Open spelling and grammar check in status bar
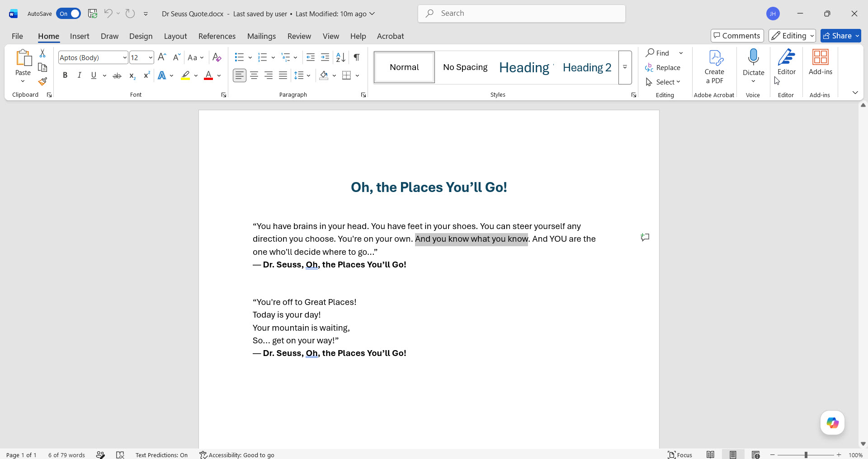This screenshot has height=459, width=868. point(120,454)
